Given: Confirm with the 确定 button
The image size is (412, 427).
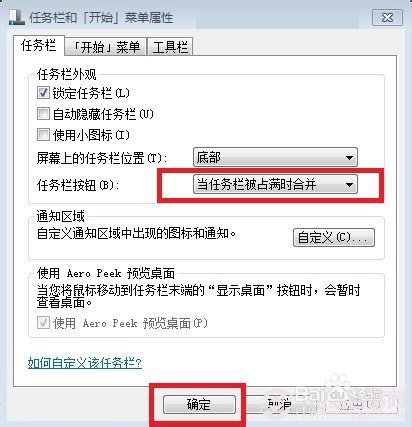Looking at the screenshot, I should (199, 404).
